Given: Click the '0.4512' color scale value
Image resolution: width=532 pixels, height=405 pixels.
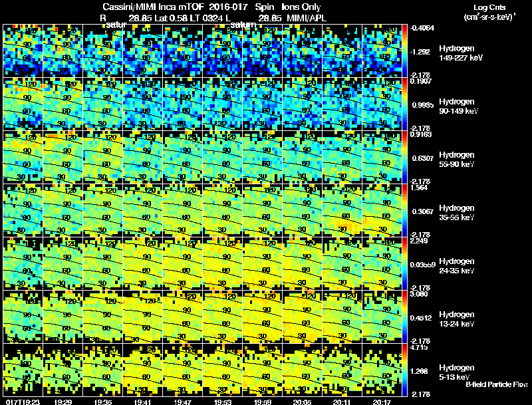Looking at the screenshot, I should (421, 318).
